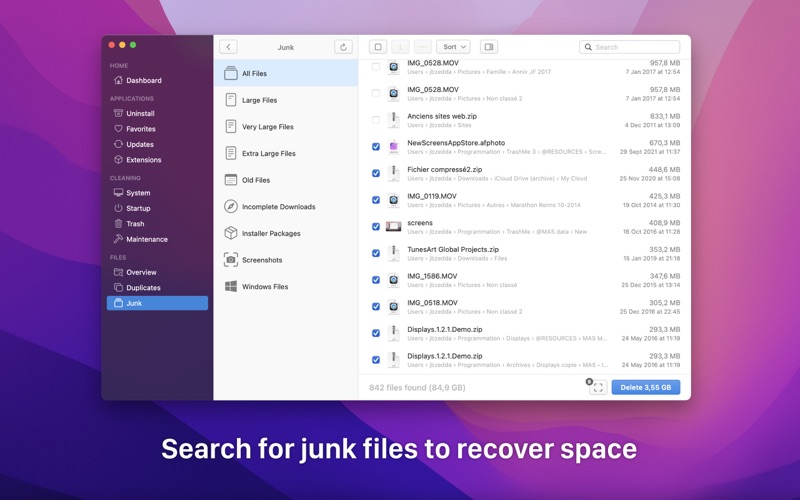Toggle the preview sidebar panel icon
This screenshot has height=500, width=800.
coord(488,47)
